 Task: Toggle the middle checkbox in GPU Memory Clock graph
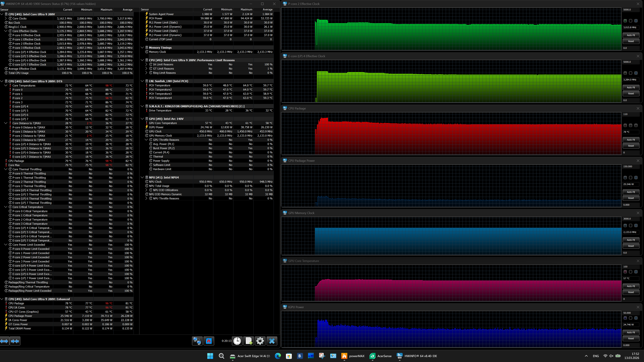(630, 226)
